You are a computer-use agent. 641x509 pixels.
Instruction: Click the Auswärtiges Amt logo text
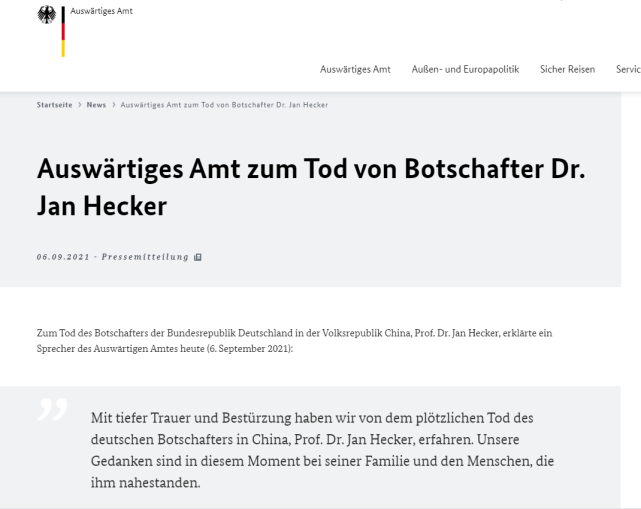[101, 11]
